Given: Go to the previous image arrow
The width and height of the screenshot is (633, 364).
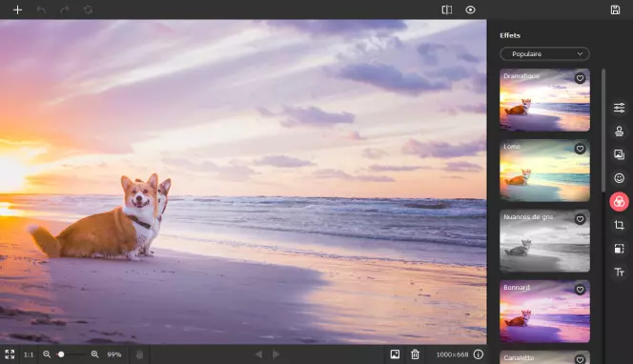Looking at the screenshot, I should (x=258, y=354).
